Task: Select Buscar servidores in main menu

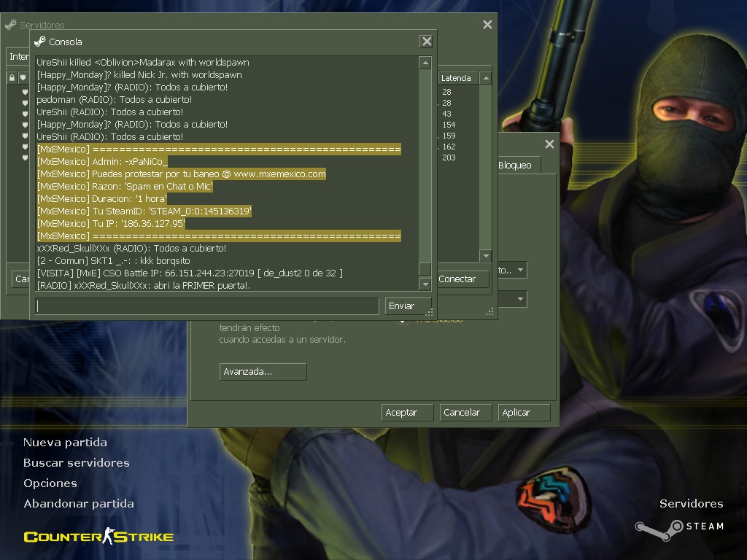Action: click(76, 463)
